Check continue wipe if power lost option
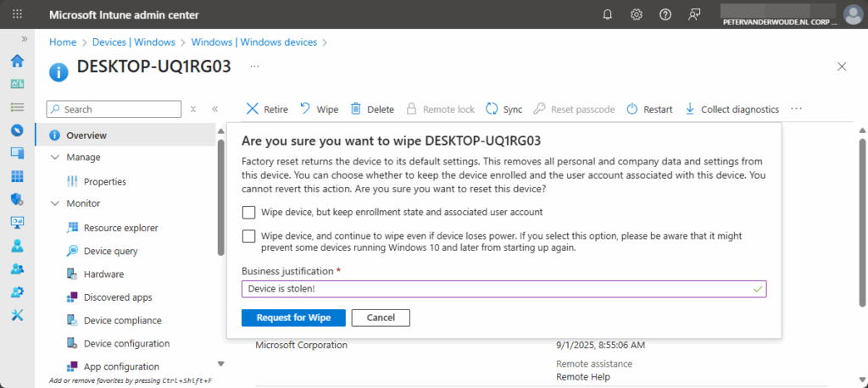The height and width of the screenshot is (388, 868). [x=248, y=236]
